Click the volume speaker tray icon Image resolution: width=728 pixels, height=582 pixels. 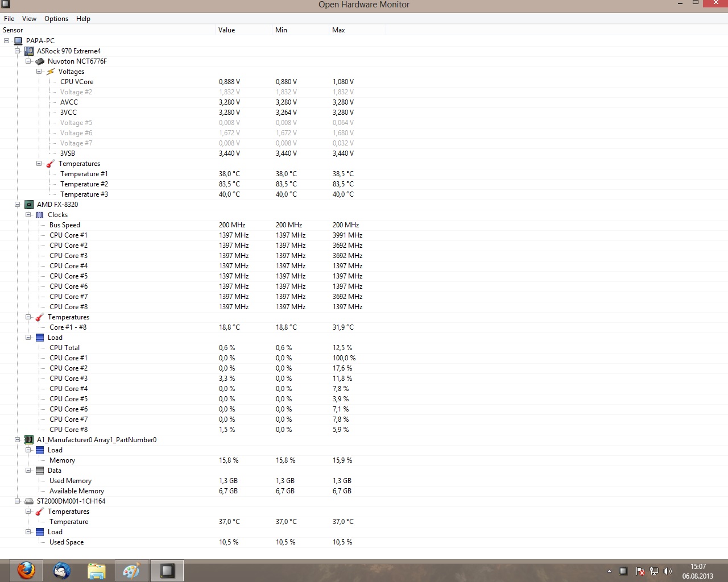coord(668,571)
